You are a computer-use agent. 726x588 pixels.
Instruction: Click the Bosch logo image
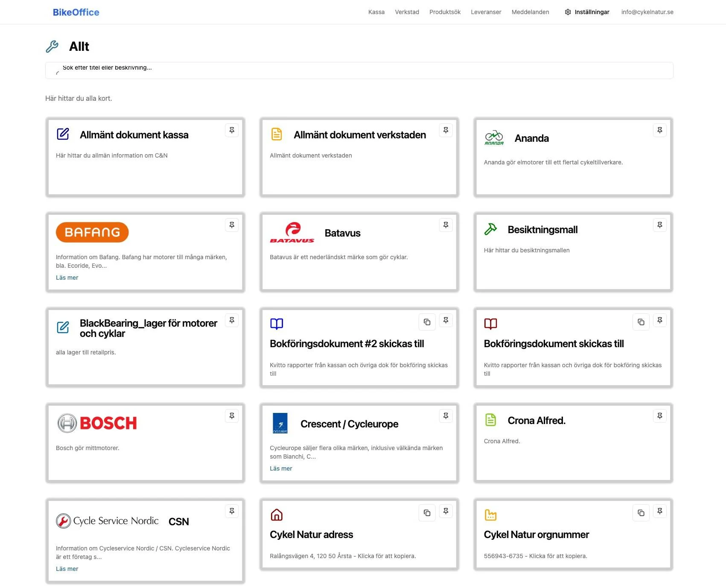point(97,423)
